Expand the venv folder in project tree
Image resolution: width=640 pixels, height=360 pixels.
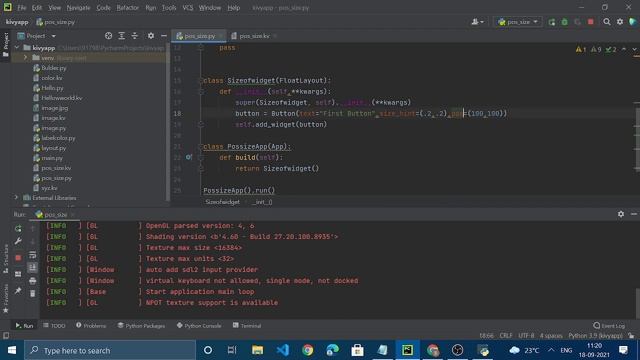click(25, 58)
